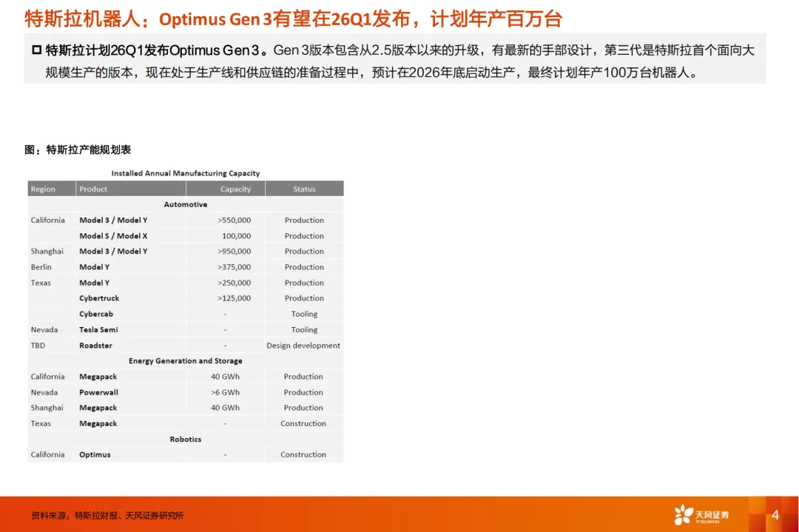
Task: Click Model S / Model X product cell
Action: pyautogui.click(x=113, y=236)
